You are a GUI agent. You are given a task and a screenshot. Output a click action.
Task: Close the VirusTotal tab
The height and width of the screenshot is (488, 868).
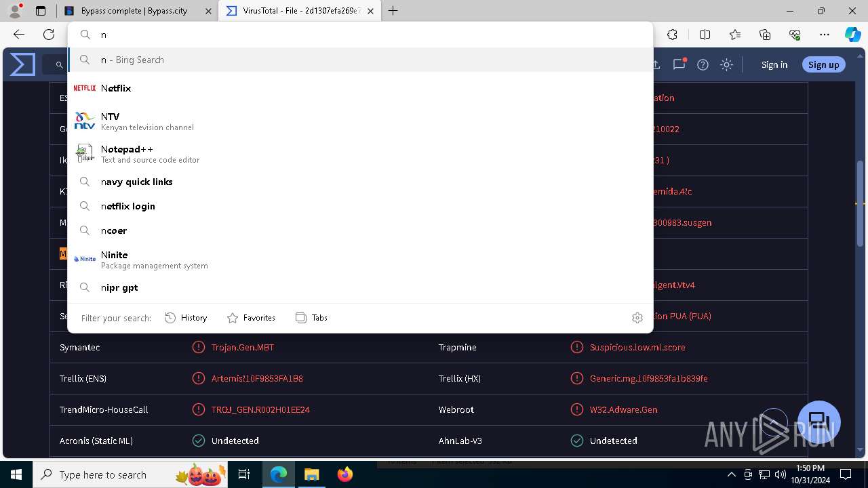pyautogui.click(x=370, y=11)
